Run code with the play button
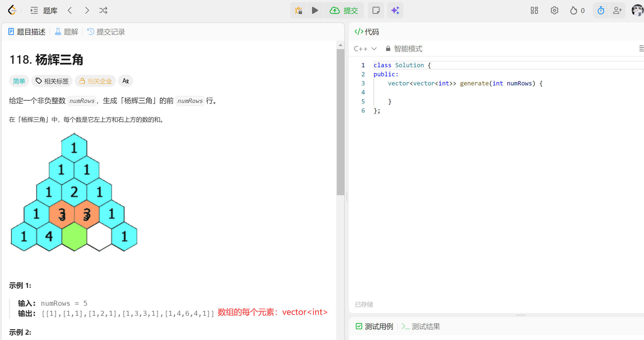The width and height of the screenshot is (644, 340). (315, 10)
